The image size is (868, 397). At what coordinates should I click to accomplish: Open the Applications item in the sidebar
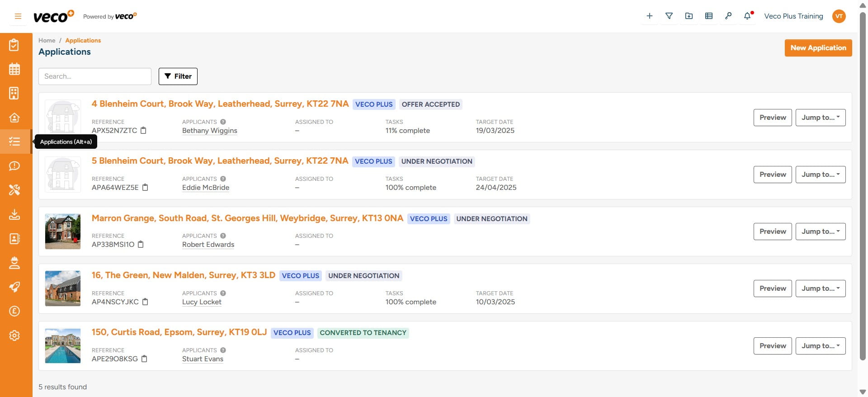point(14,142)
